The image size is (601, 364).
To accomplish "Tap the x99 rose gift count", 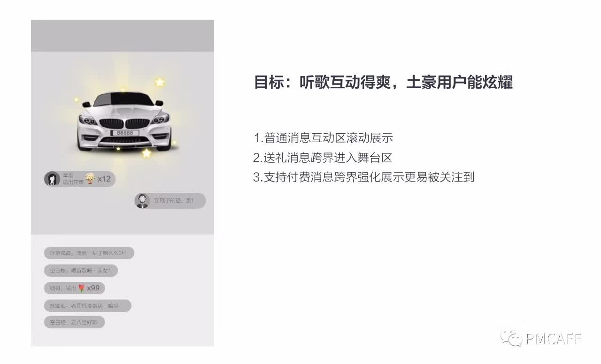I will pyautogui.click(x=93, y=288).
